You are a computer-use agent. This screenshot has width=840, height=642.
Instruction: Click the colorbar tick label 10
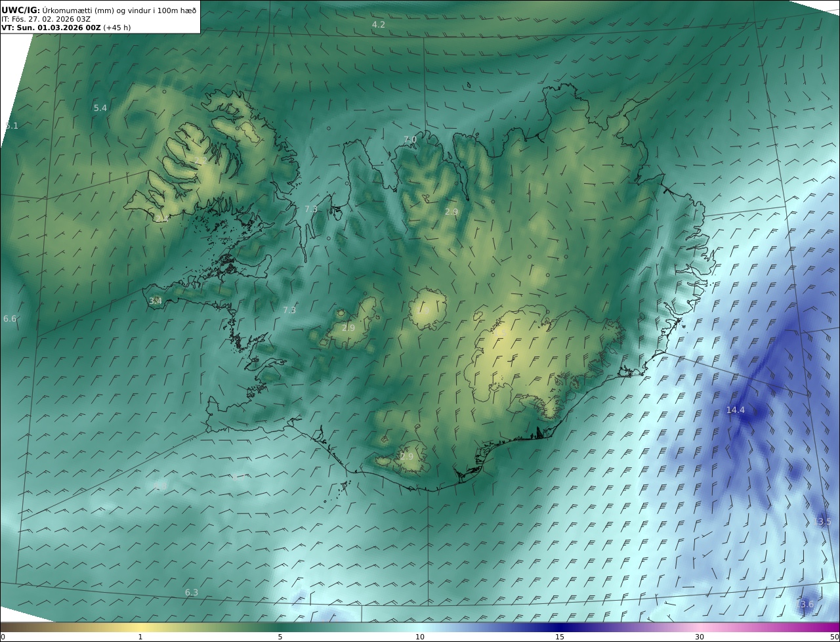pyautogui.click(x=420, y=637)
